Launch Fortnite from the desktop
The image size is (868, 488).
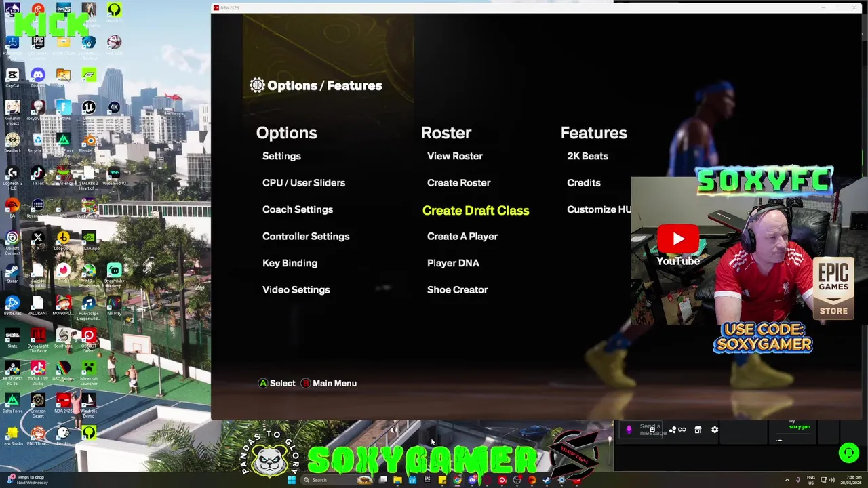[63, 110]
